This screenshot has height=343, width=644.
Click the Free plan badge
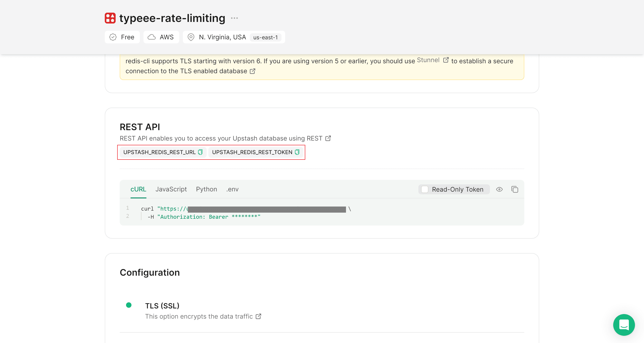click(x=122, y=37)
